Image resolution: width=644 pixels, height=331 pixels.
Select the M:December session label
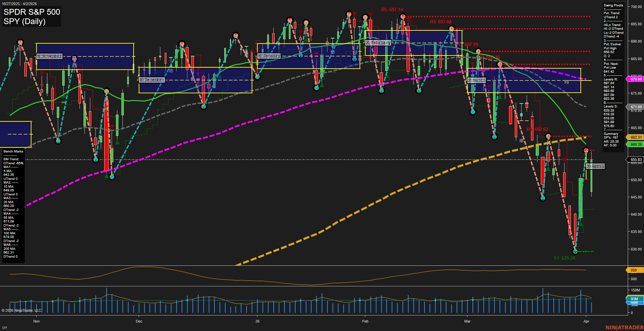pos(152,80)
